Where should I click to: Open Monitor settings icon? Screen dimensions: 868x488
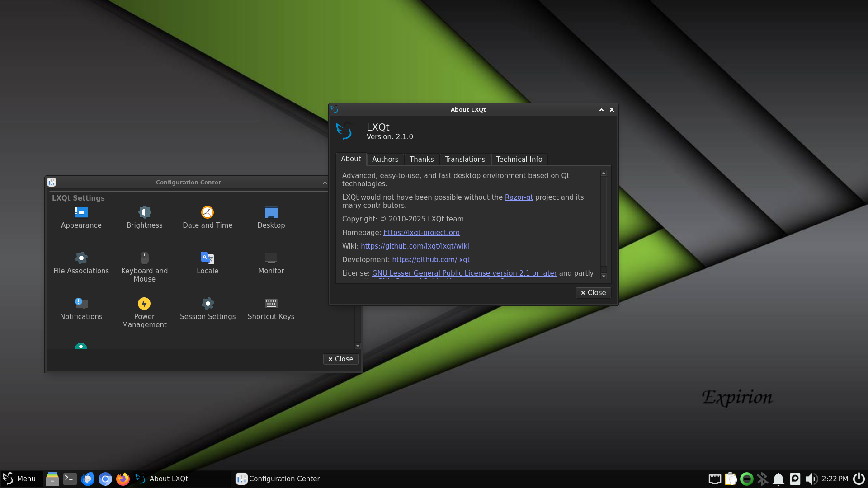pyautogui.click(x=271, y=263)
